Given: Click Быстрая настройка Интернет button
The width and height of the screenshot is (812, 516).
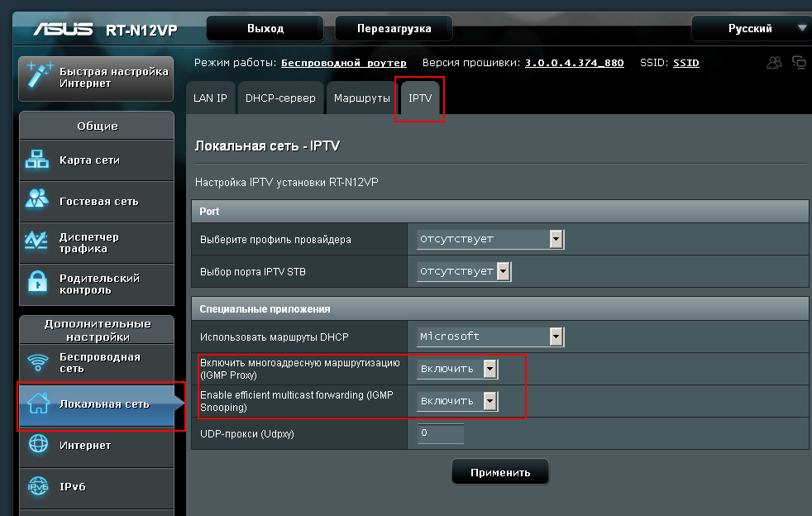Looking at the screenshot, I should (96, 78).
